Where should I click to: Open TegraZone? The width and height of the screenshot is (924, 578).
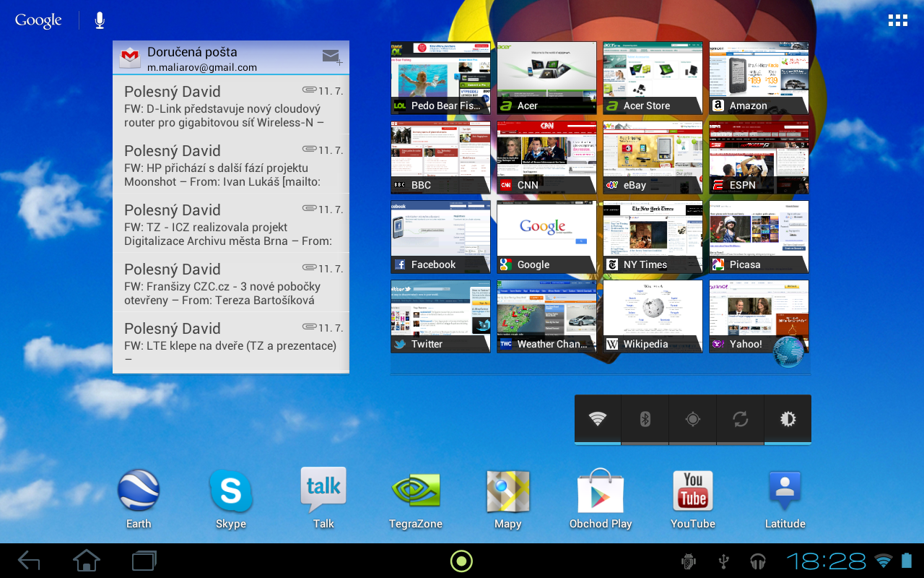pyautogui.click(x=415, y=490)
